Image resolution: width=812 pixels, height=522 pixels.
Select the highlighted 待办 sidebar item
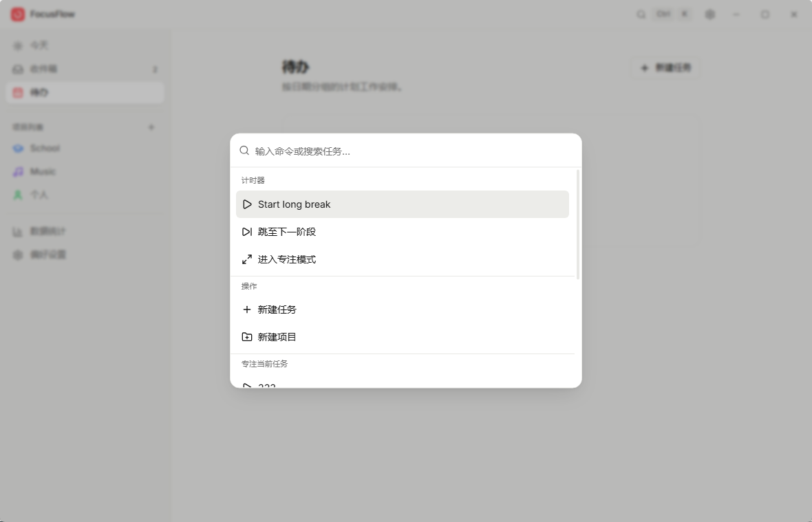point(85,93)
